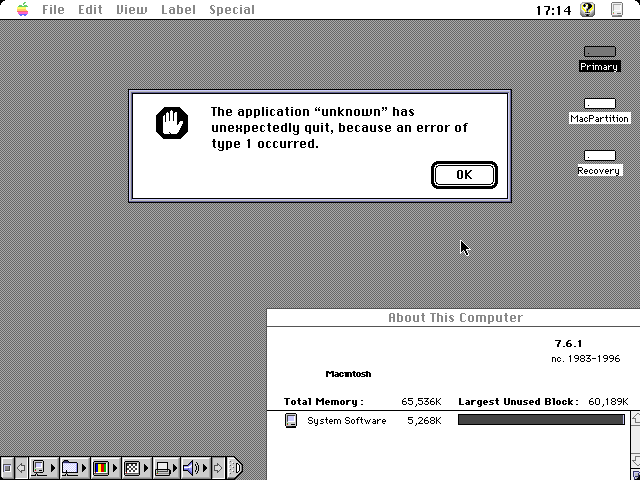This screenshot has height=480, width=640.
Task: Click the About This Computer title bar
Action: tap(453, 318)
